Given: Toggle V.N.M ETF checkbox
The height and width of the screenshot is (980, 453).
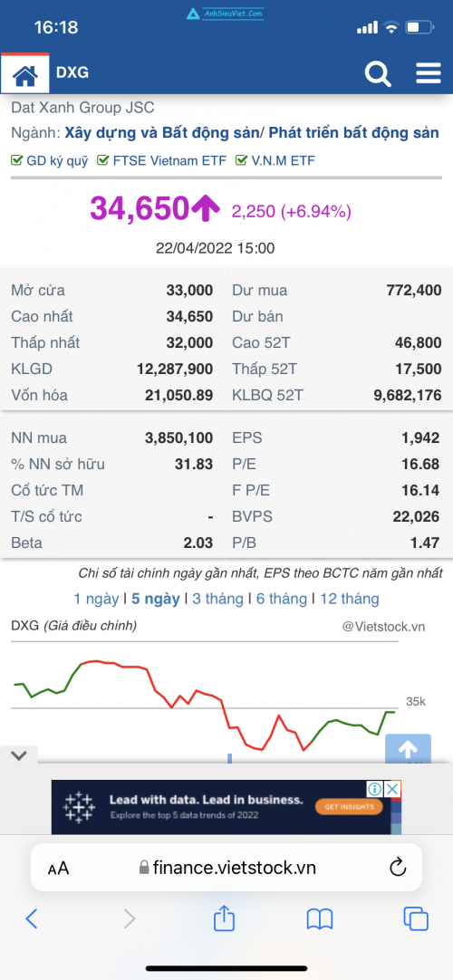Looking at the screenshot, I should click(x=241, y=160).
